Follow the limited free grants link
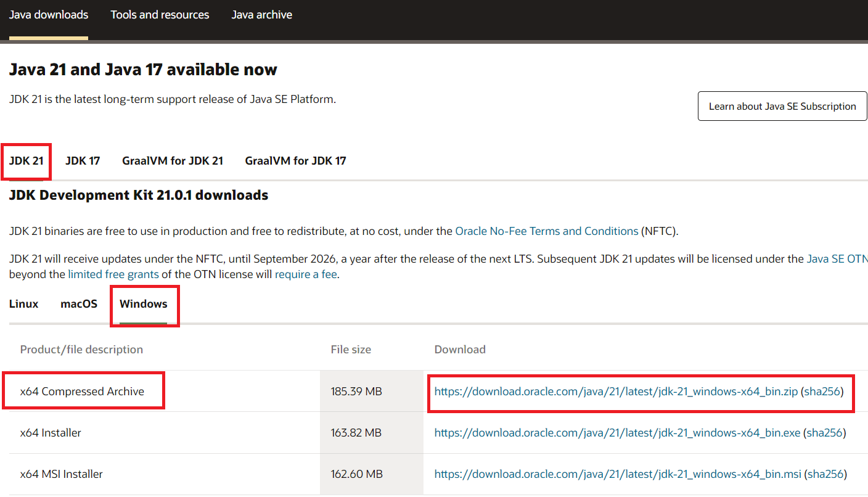Screen dimensions: 868x497 113,274
